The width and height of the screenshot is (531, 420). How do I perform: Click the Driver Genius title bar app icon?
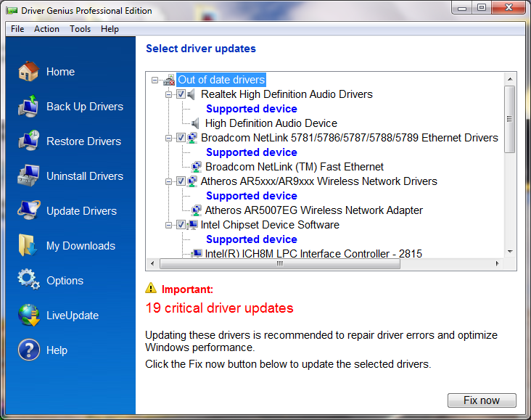(x=12, y=11)
